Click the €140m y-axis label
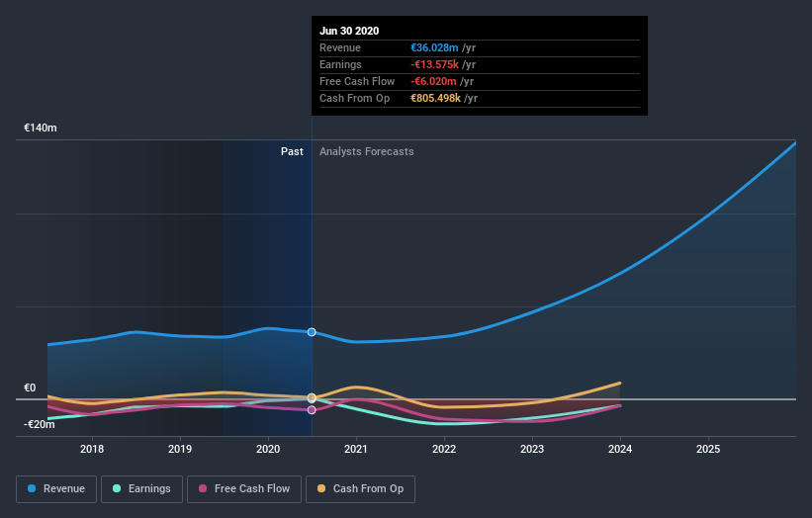This screenshot has height=518, width=812. 41,128
